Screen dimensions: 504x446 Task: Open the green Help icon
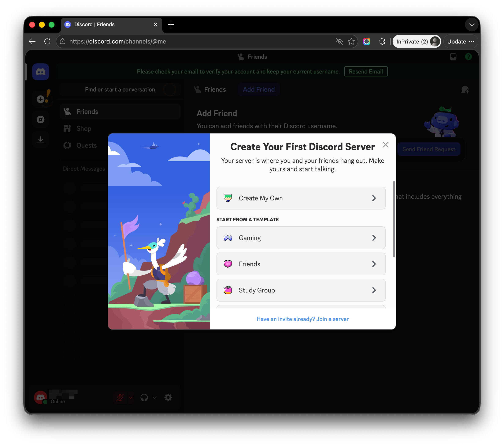pos(468,57)
